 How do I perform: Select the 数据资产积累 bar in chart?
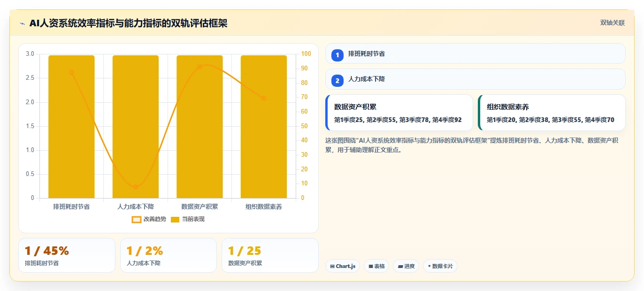tap(199, 127)
